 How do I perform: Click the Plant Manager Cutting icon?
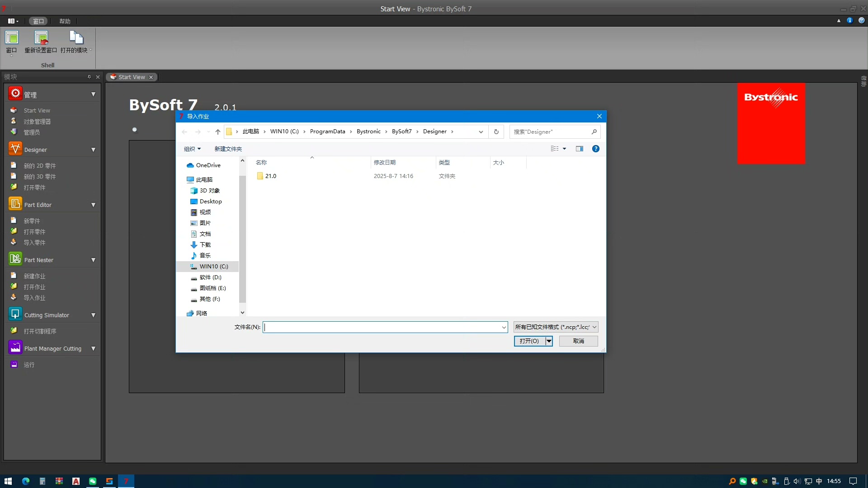[x=15, y=347]
